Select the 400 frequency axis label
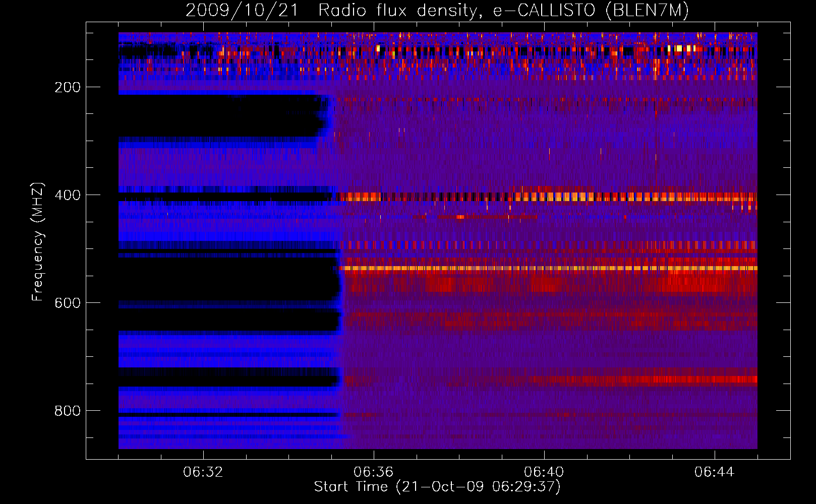This screenshot has height=504, width=816. [x=68, y=195]
